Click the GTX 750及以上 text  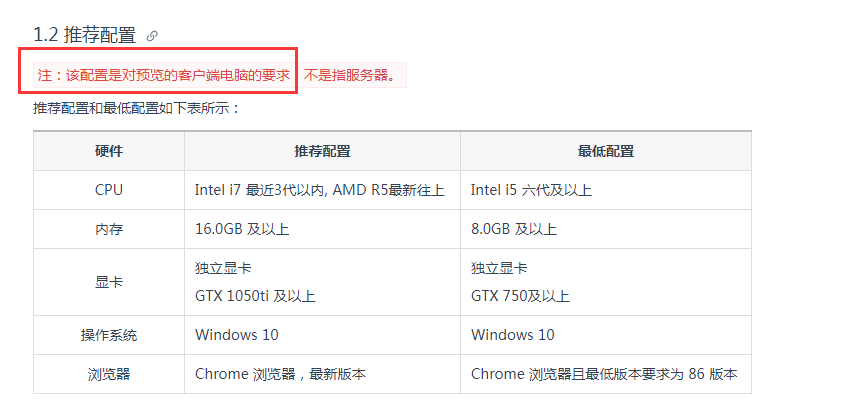pyautogui.click(x=520, y=296)
